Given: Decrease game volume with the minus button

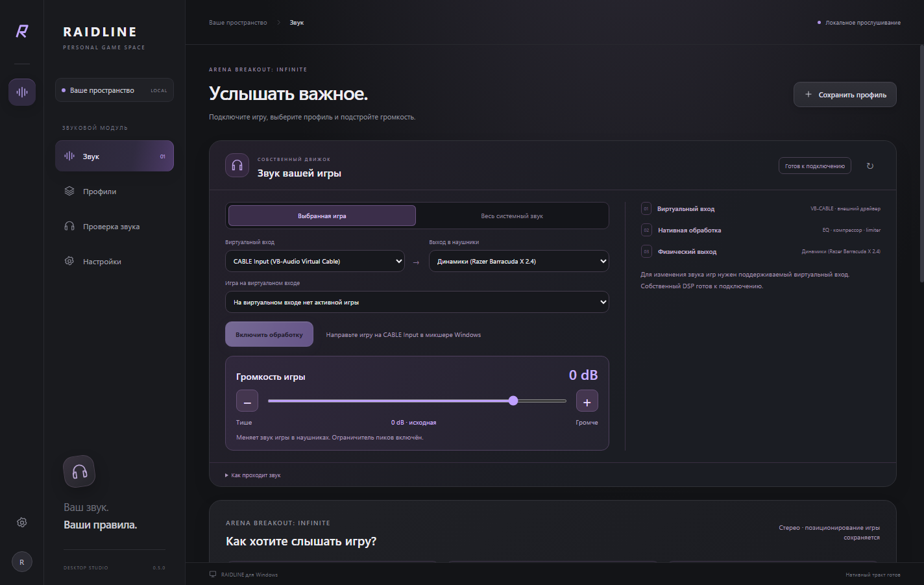Looking at the screenshot, I should (x=247, y=401).
